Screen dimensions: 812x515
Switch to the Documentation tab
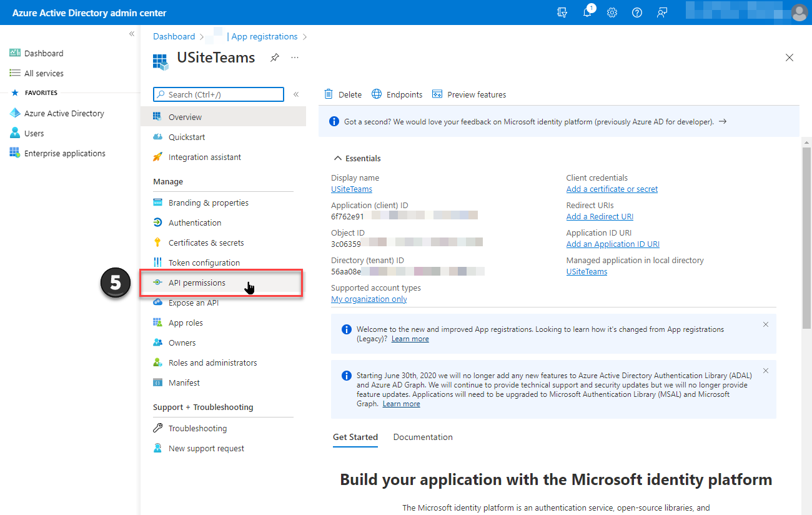click(423, 437)
